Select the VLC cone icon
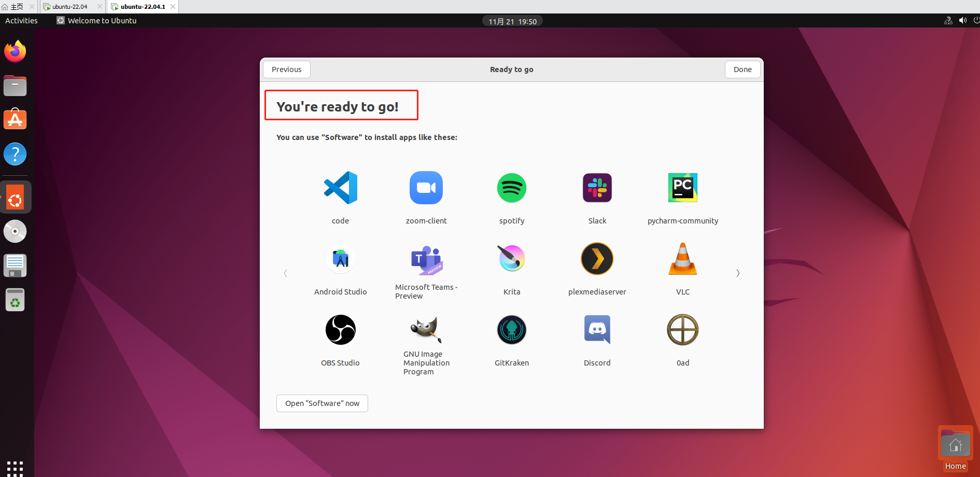The width and height of the screenshot is (980, 477). tap(683, 259)
